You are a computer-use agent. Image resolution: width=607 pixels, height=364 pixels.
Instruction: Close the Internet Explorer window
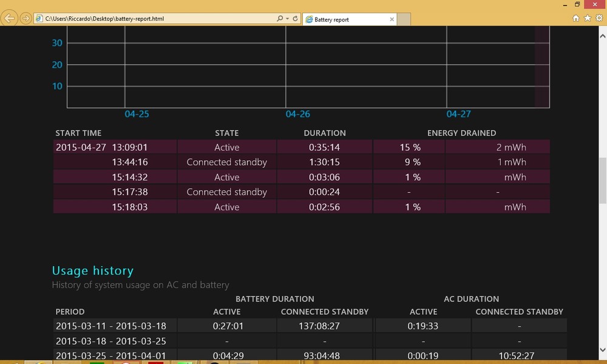595,4
